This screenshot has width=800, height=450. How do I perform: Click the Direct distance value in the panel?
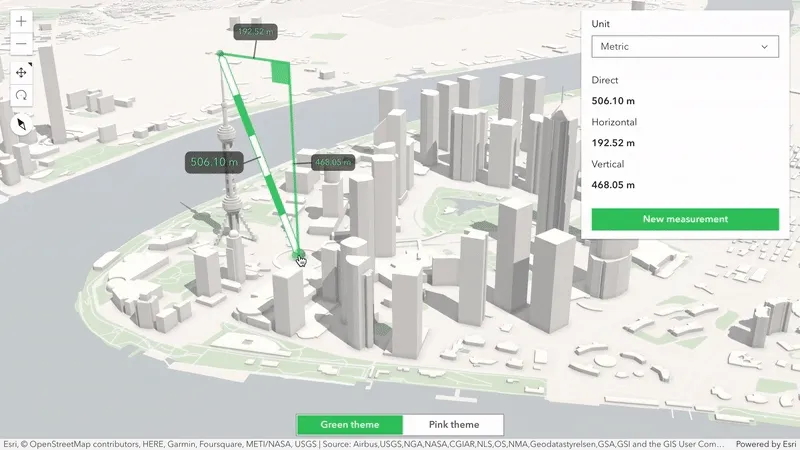[x=613, y=101]
